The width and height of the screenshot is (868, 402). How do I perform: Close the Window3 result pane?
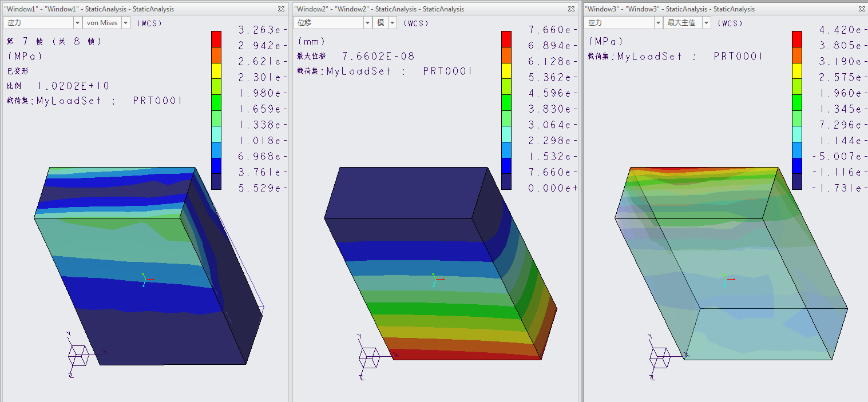[861, 9]
